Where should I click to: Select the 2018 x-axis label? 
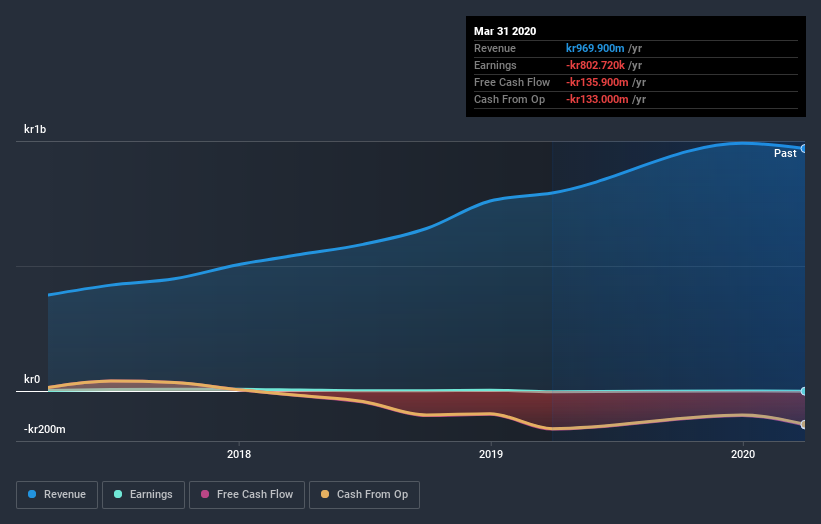pos(239,454)
